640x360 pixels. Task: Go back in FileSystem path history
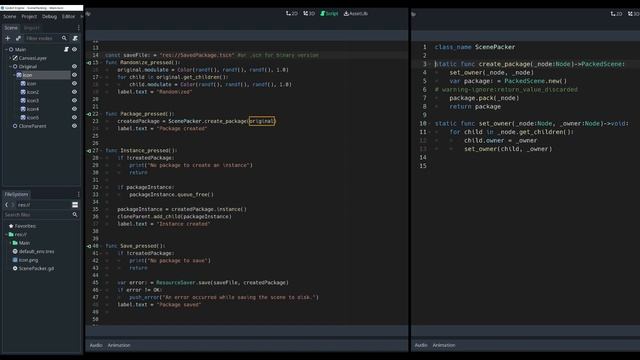(x=7, y=205)
